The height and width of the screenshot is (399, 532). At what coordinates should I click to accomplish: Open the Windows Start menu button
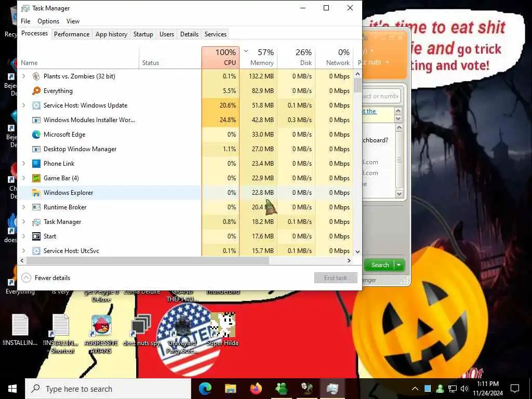pyautogui.click(x=12, y=389)
